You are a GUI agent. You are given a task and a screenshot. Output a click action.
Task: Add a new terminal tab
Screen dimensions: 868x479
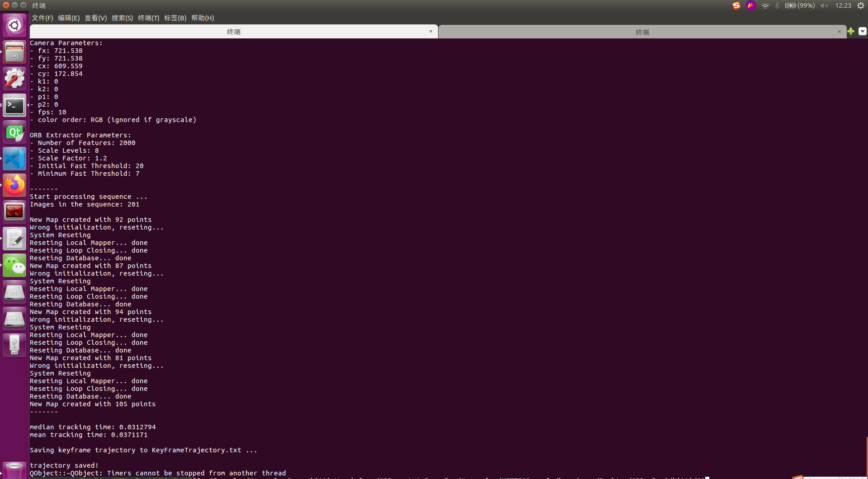click(x=851, y=31)
